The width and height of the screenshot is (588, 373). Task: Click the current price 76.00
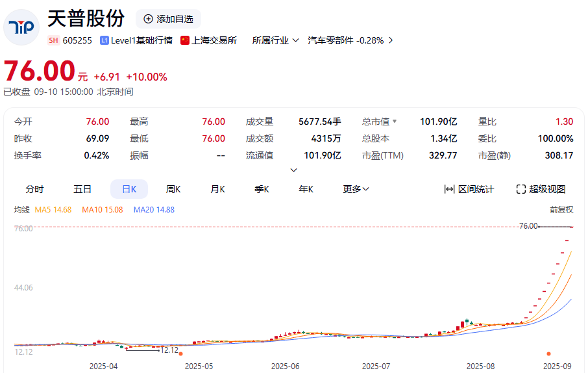(x=40, y=71)
